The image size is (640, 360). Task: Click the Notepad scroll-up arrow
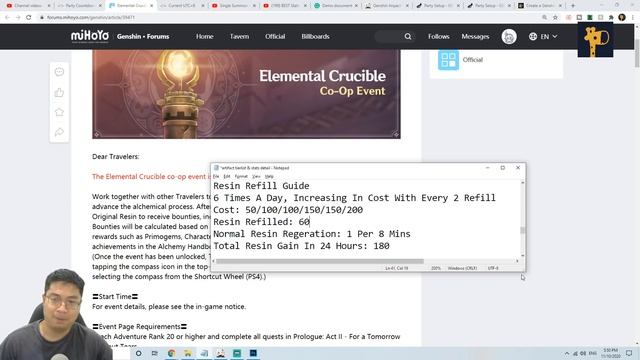coord(522,183)
